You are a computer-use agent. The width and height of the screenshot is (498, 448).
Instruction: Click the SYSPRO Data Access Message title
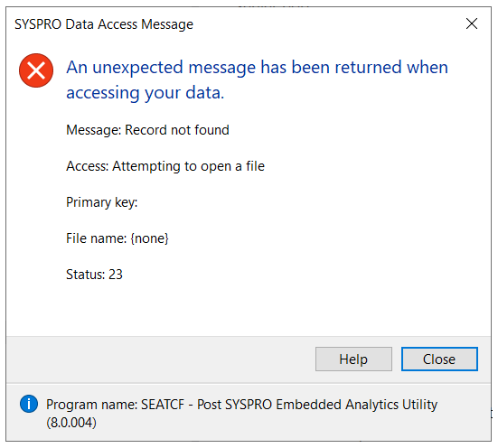104,24
